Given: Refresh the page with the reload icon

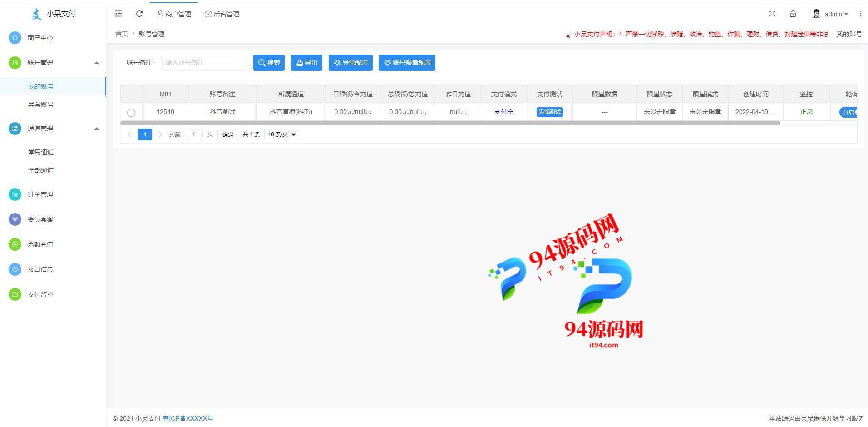Looking at the screenshot, I should pyautogui.click(x=139, y=14).
